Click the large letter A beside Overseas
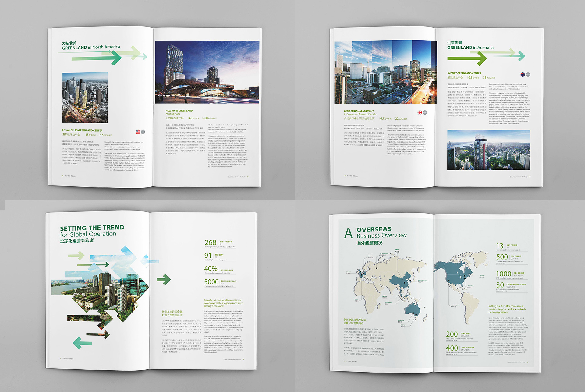The height and width of the screenshot is (392, 585). point(348,233)
